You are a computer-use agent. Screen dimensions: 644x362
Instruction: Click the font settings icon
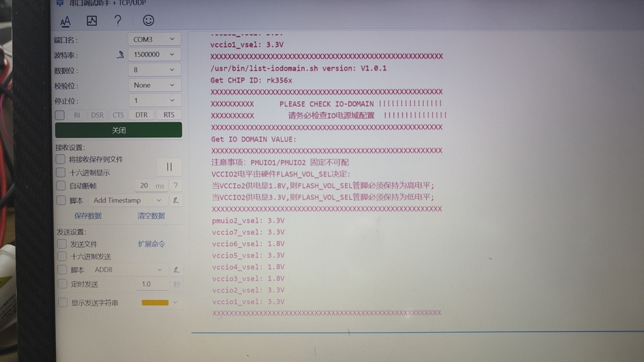pos(65,21)
